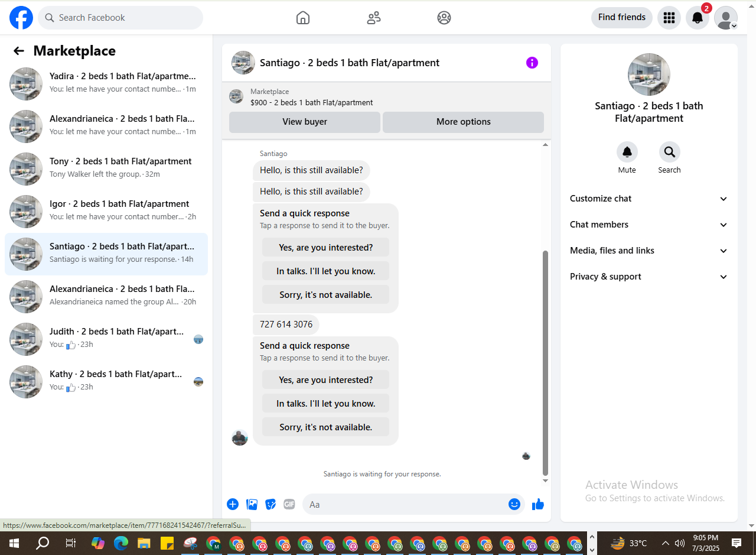This screenshot has width=756, height=555.
Task: Click the back arrow beside Marketplace
Action: (19, 51)
